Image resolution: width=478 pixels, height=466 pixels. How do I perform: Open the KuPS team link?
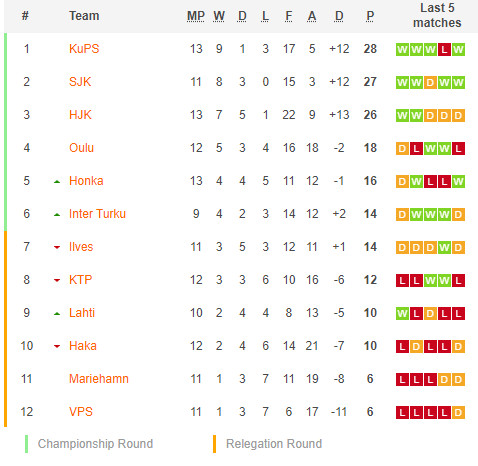pos(84,49)
